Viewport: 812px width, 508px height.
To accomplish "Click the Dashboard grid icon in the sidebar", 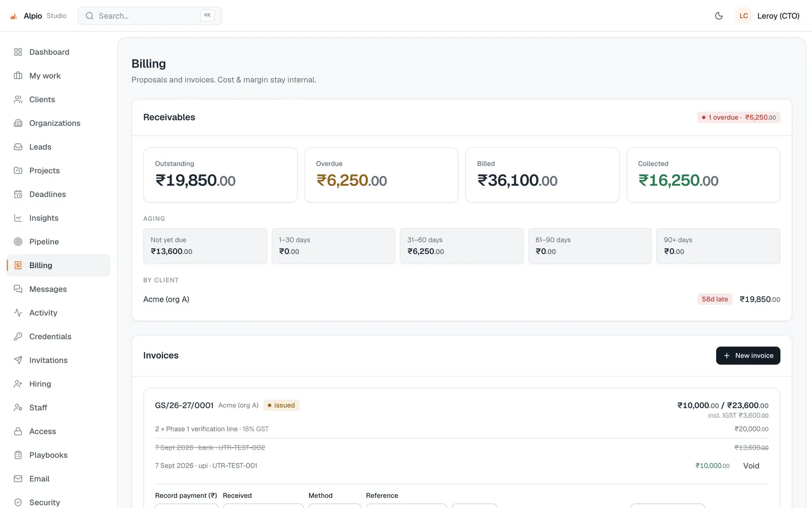I will pos(18,52).
